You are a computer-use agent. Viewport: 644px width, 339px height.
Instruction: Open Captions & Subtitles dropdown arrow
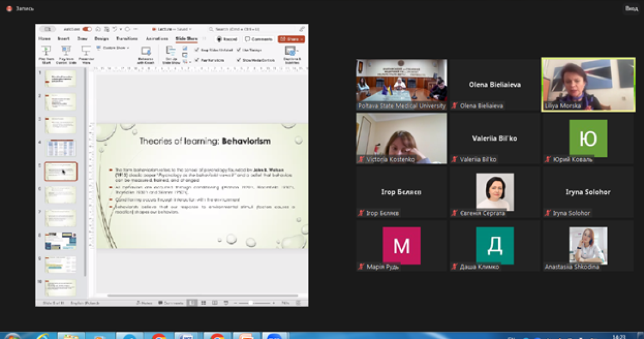(x=298, y=51)
